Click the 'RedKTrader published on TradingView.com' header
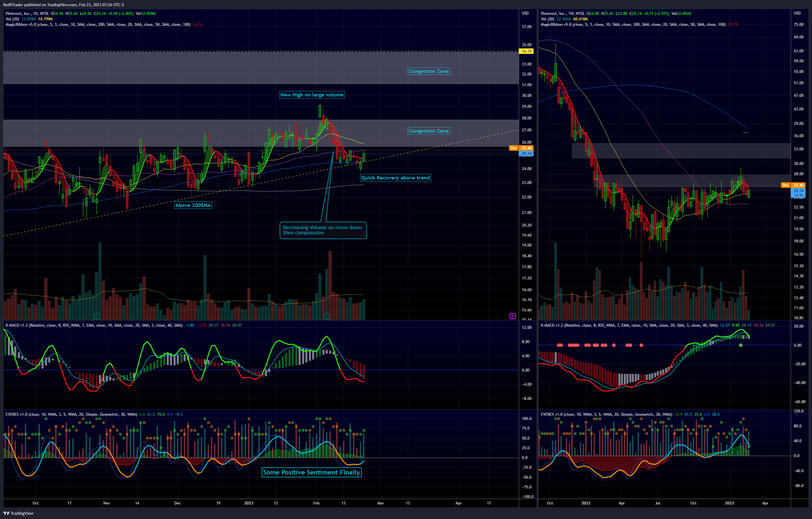 point(63,5)
